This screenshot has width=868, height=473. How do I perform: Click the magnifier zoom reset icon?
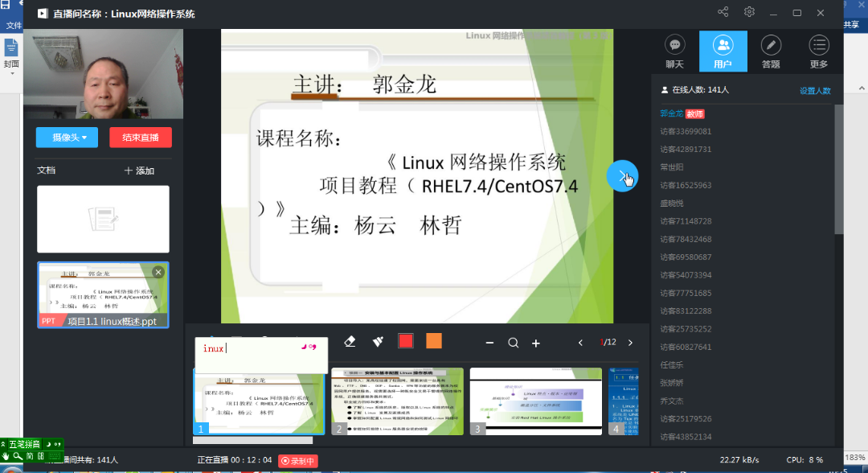(513, 343)
